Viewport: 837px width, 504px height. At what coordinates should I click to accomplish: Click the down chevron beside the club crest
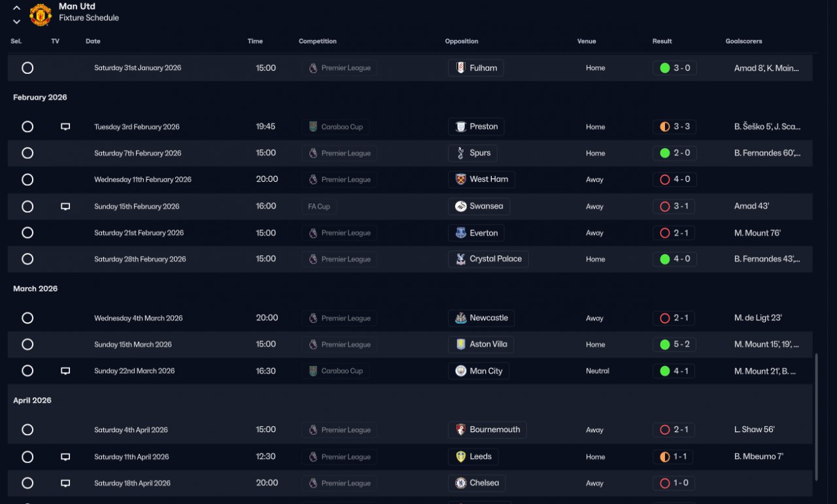point(16,21)
